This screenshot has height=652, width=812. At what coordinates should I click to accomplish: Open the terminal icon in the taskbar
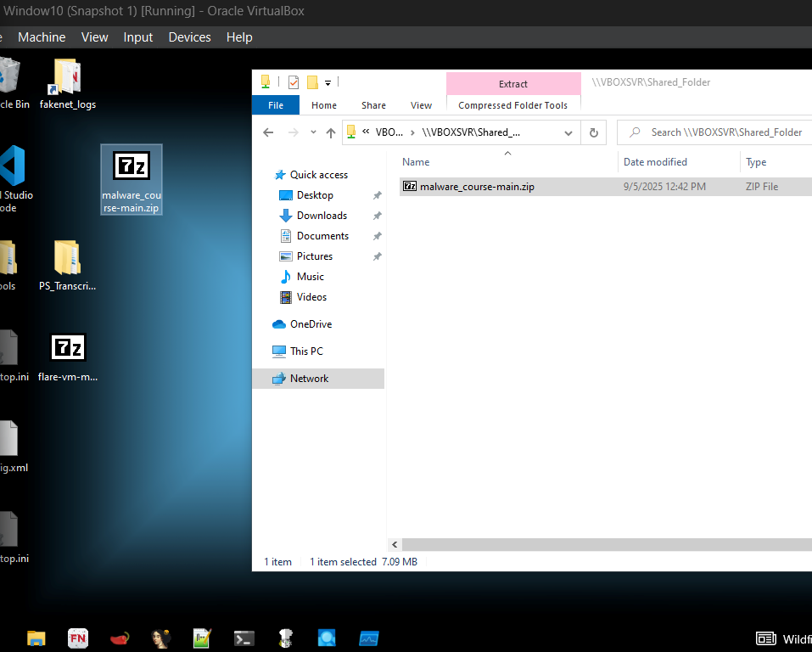click(x=244, y=638)
